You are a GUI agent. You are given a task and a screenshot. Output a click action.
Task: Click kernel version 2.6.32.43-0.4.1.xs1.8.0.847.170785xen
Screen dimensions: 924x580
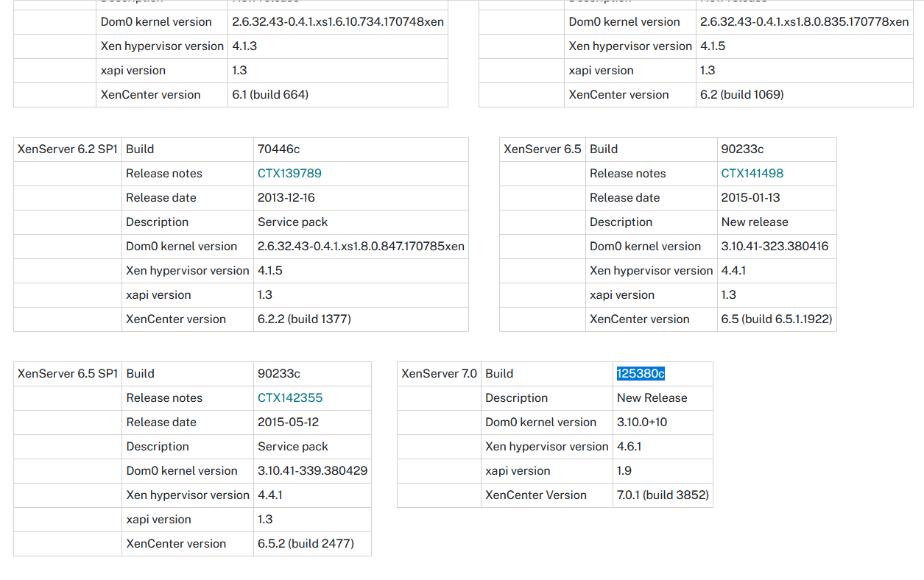click(x=361, y=247)
